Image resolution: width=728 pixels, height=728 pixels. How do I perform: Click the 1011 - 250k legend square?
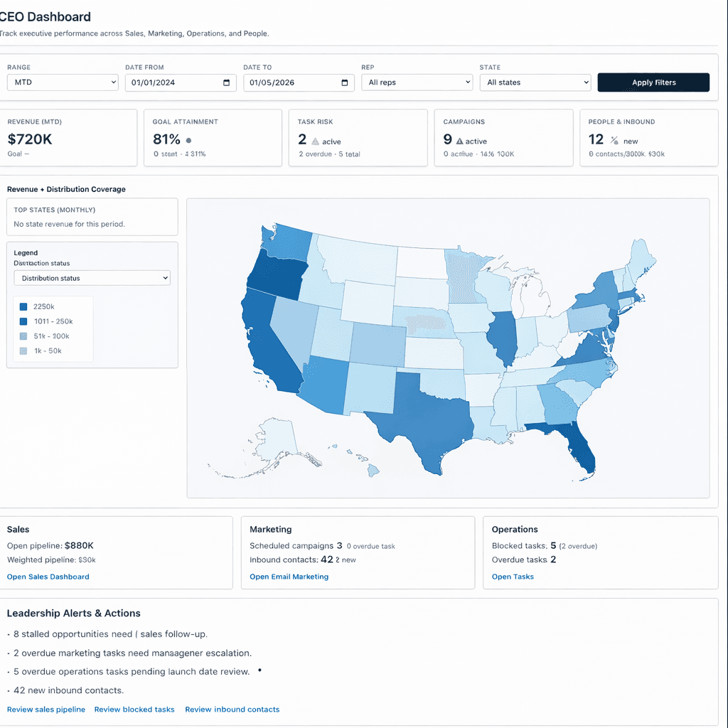tap(24, 321)
